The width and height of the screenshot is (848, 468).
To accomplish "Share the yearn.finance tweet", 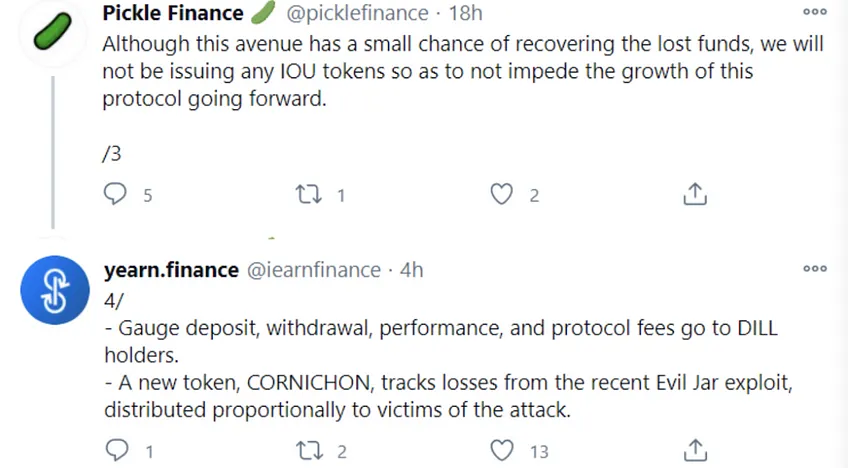I will point(695,450).
